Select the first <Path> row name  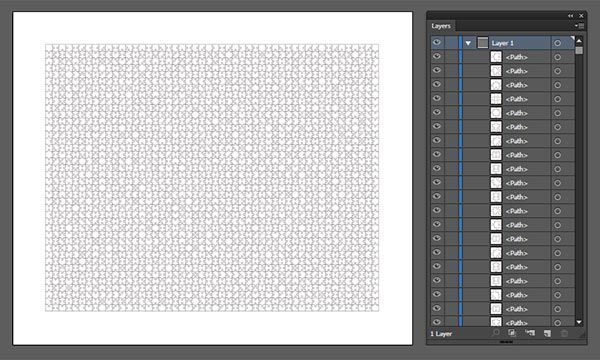click(516, 57)
